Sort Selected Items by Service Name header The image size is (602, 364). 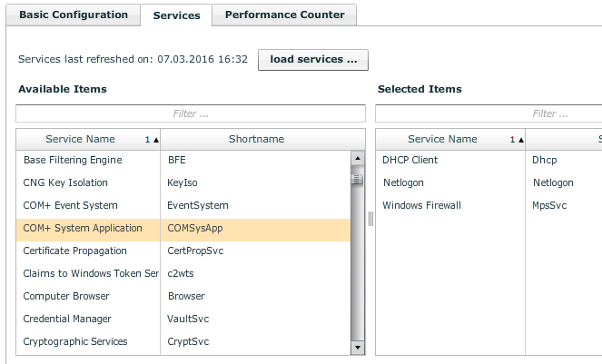click(x=442, y=139)
